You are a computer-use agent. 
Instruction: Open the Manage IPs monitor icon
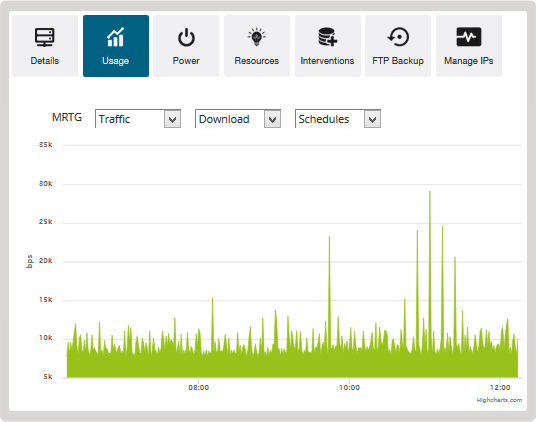pos(469,37)
